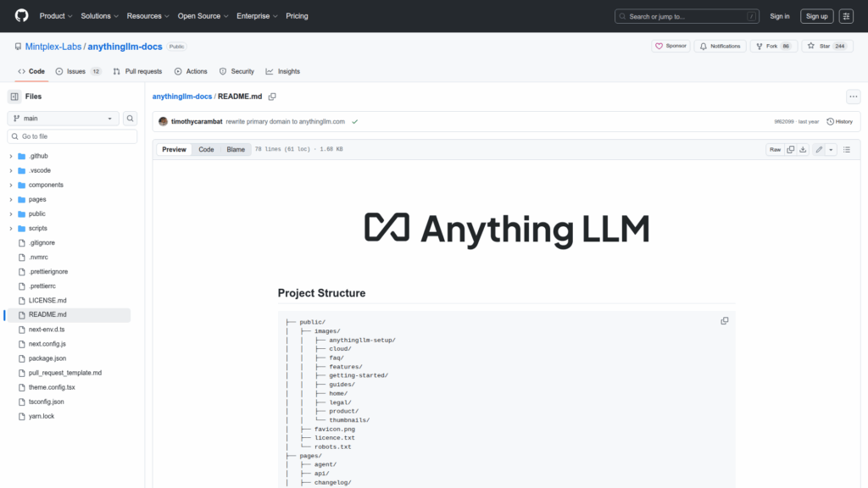Download the raw README file
This screenshot has height=488, width=868.
click(802, 149)
